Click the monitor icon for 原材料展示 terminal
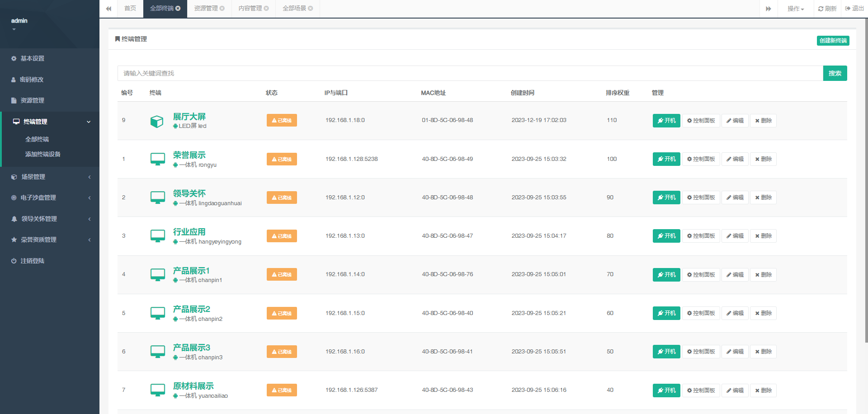The image size is (868, 414). [158, 390]
